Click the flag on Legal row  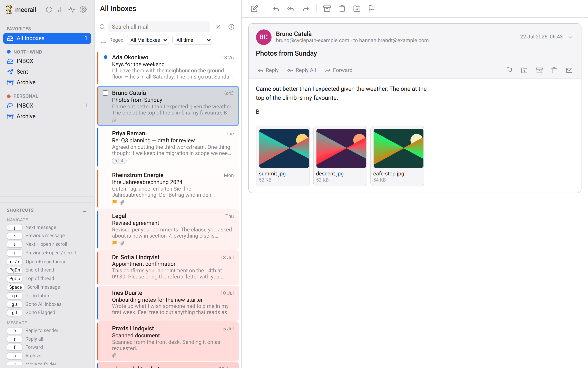click(x=115, y=243)
